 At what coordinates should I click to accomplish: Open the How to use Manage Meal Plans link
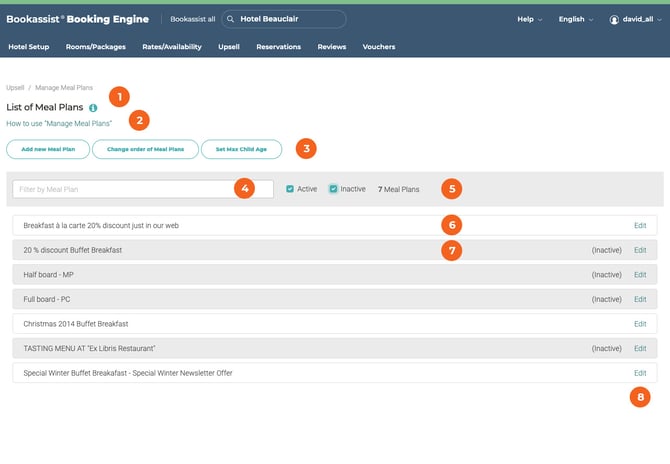point(59,123)
